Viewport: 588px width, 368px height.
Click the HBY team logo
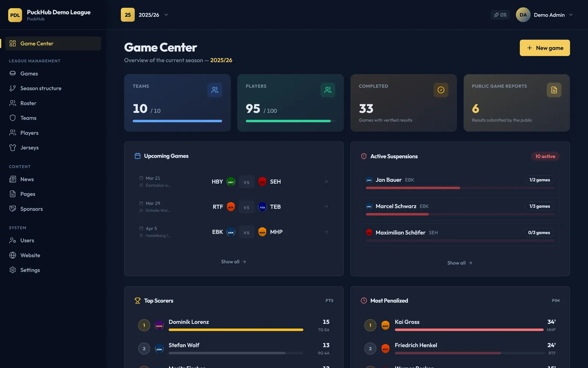point(231,181)
